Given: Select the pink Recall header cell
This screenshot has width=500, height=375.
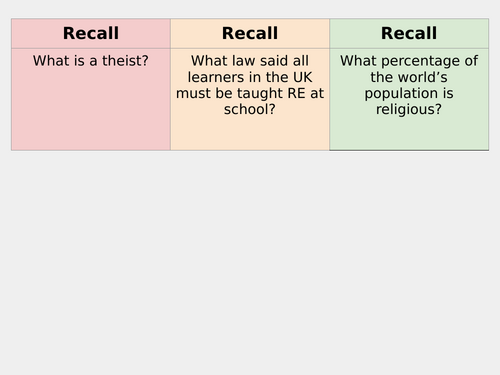Looking at the screenshot, I should tap(91, 33).
